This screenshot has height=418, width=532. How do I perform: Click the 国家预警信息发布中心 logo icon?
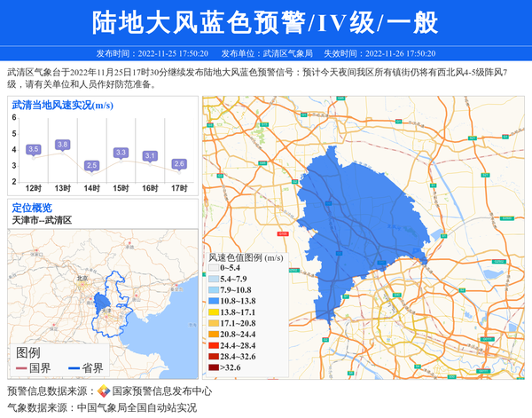[104, 390]
